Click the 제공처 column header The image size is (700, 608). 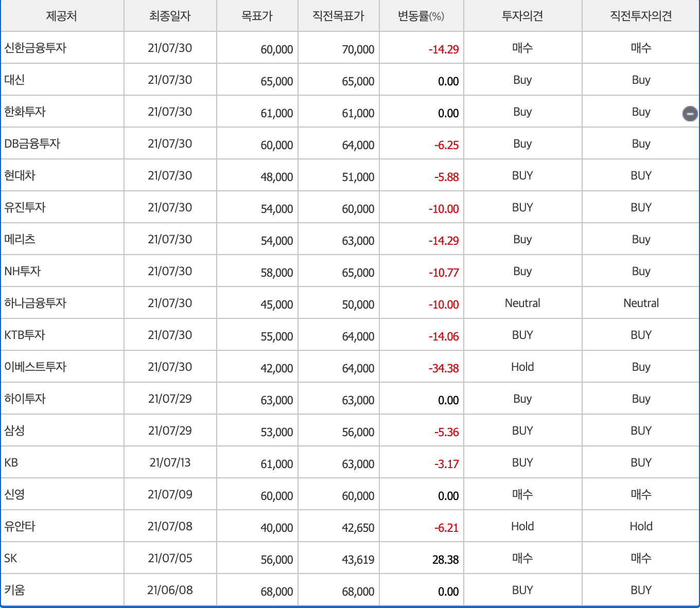pyautogui.click(x=62, y=16)
